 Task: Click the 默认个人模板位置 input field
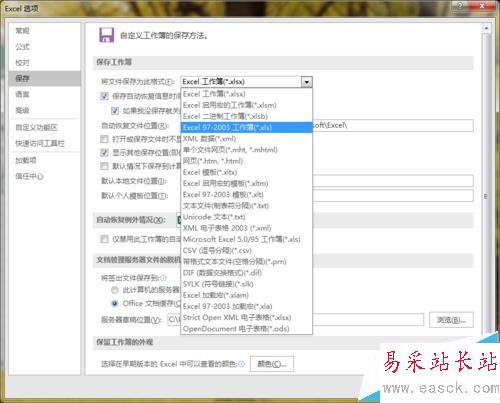pos(393,195)
